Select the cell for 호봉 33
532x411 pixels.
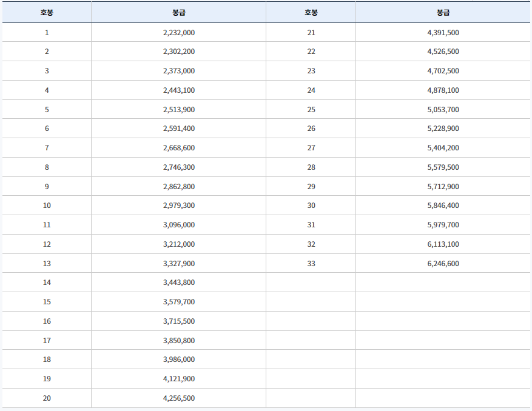[311, 264]
